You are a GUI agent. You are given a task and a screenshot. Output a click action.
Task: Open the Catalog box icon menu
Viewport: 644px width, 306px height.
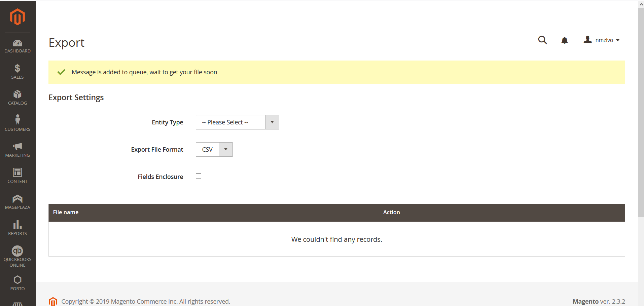pos(17,98)
